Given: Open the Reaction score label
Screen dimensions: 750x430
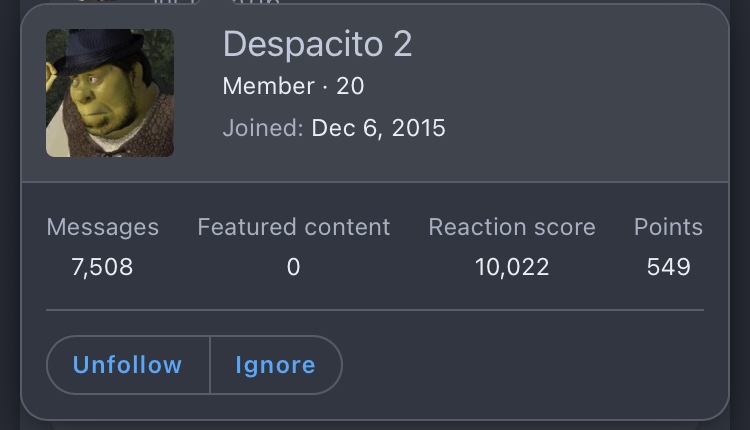Looking at the screenshot, I should pyautogui.click(x=512, y=227).
